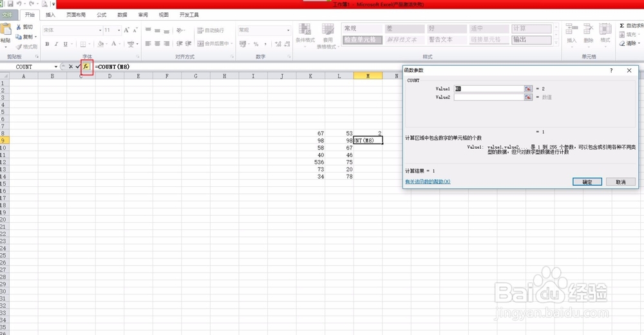
Task: Click the Paste (粘贴) icon
Action: [6, 30]
